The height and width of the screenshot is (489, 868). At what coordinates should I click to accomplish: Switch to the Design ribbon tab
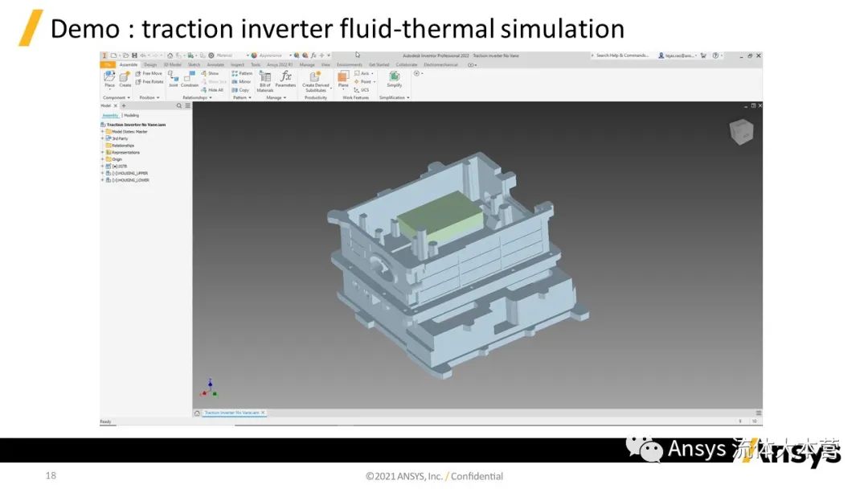point(150,65)
